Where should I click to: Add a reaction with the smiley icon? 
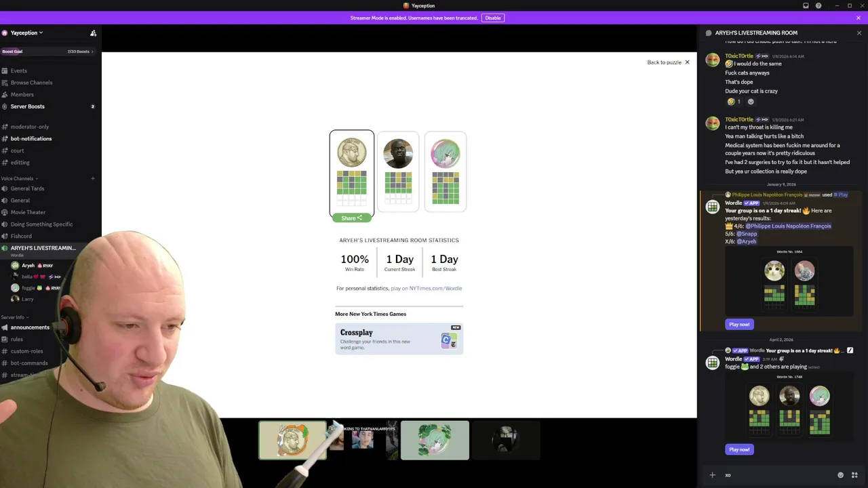[x=751, y=102]
